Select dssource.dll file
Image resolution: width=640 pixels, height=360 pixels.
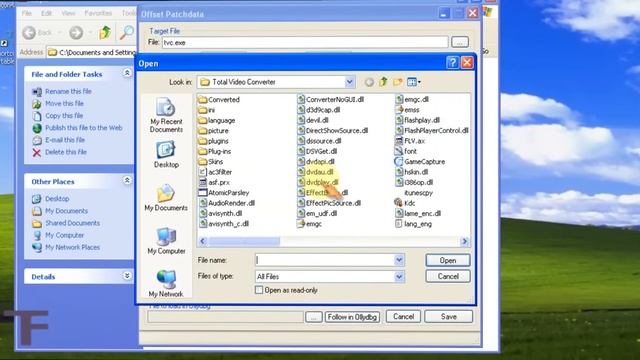pyautogui.click(x=319, y=141)
